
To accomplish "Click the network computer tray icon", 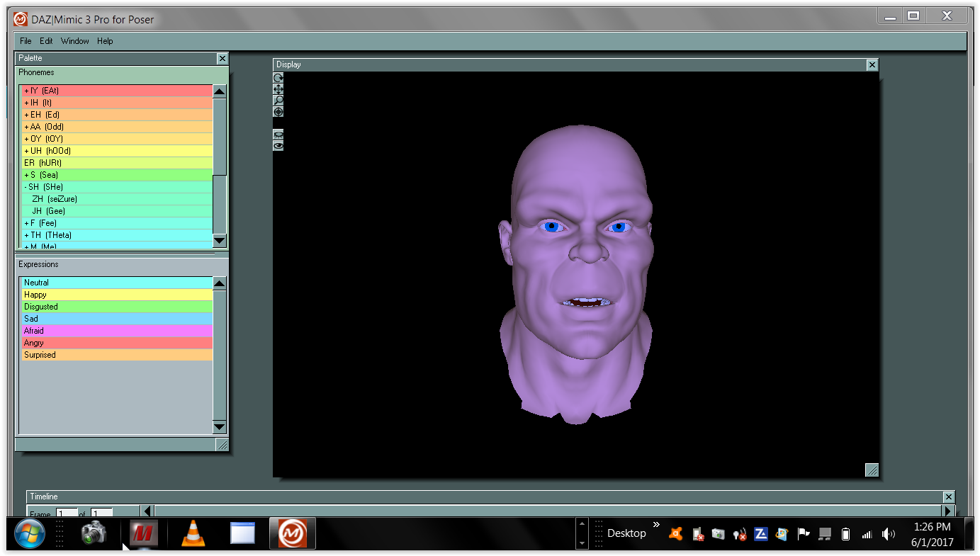I will click(824, 534).
